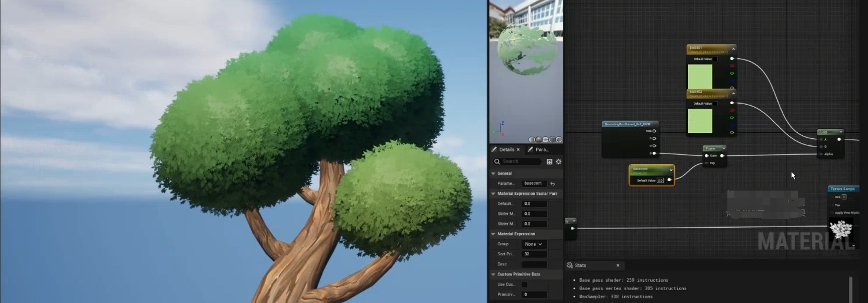Click the Sort Priority field showing 32
This screenshot has width=868, height=303.
534,254
